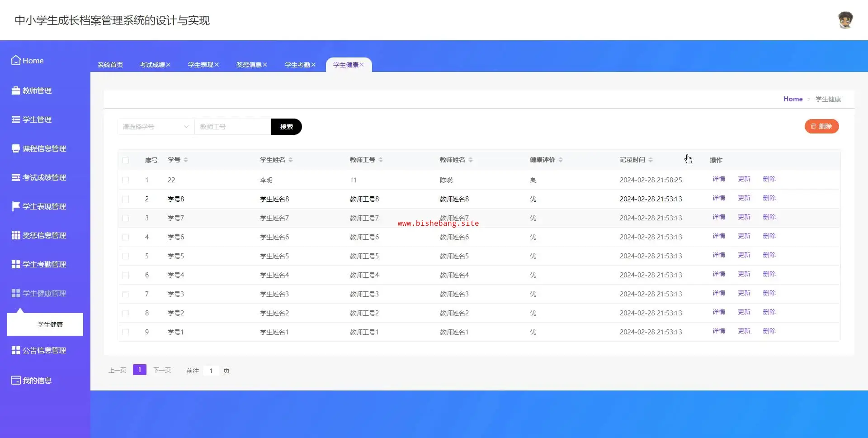The height and width of the screenshot is (438, 868).
Task: Switch to the 考试成绩 tab
Action: pyautogui.click(x=152, y=65)
